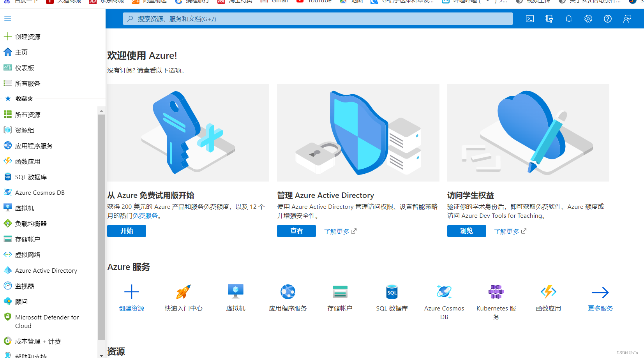Click the search resources input field
The image size is (644, 358).
click(318, 19)
